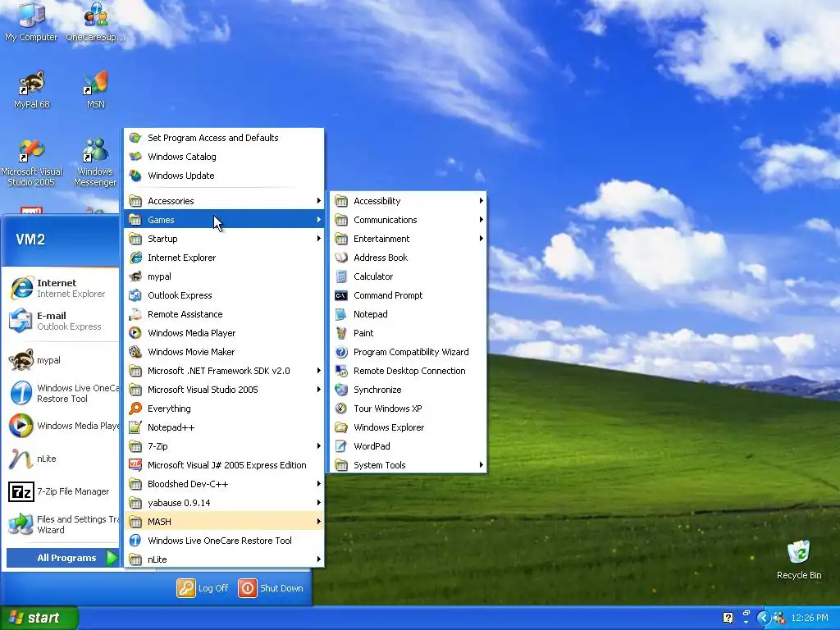Click the All Programs button
Image resolution: width=840 pixels, height=630 pixels.
click(62, 558)
